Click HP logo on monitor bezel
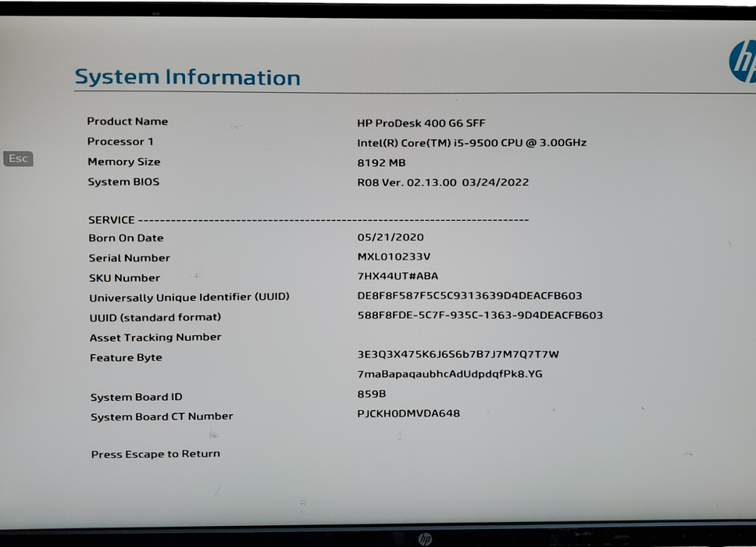Viewport: 756px width, 547px height. 425,539
